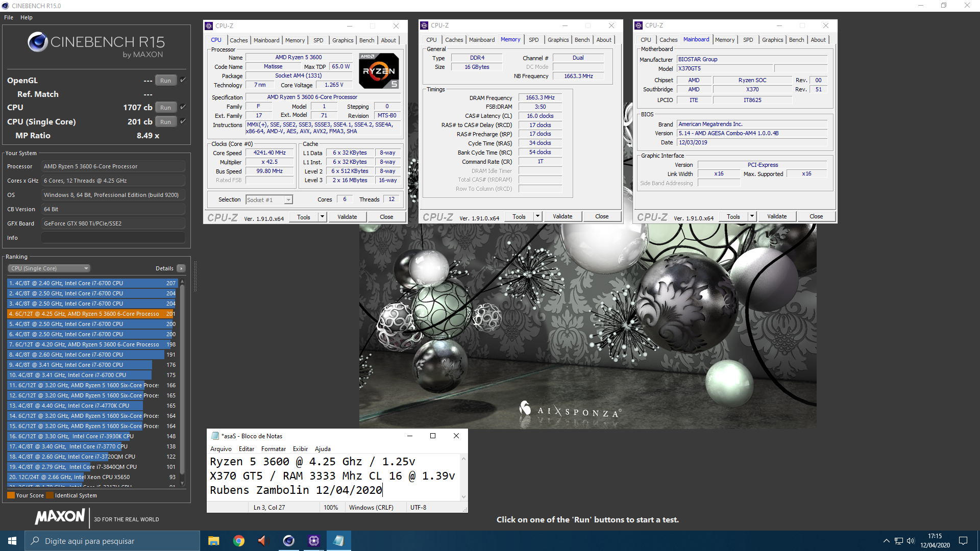This screenshot has width=980, height=551.
Task: Open the Socket #1 selection dropdown
Action: pos(269,200)
